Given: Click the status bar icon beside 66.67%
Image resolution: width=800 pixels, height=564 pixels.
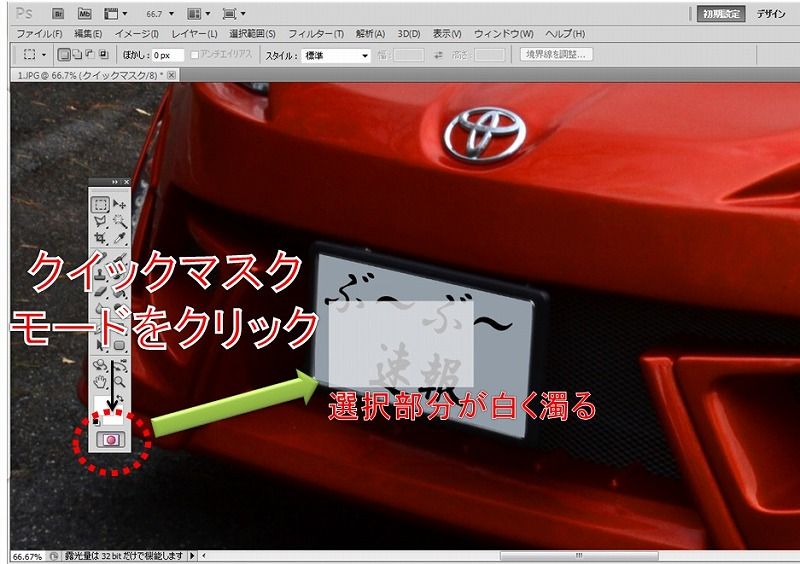Looking at the screenshot, I should 54,556.
